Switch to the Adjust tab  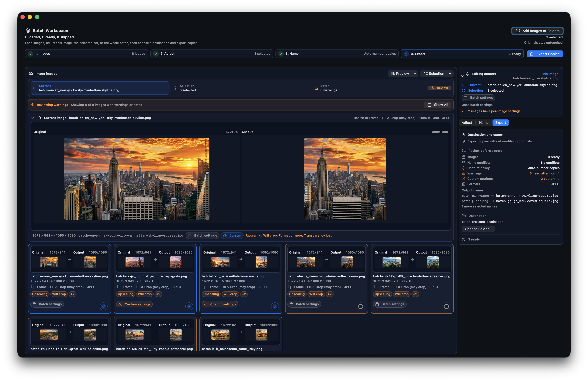point(467,123)
